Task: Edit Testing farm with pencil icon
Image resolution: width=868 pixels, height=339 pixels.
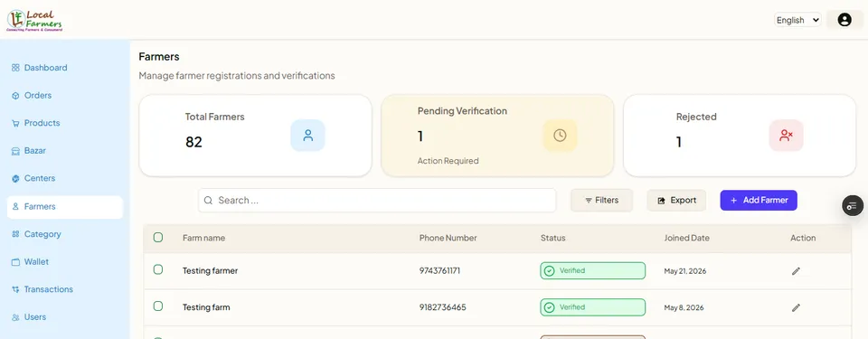Action: point(796,306)
